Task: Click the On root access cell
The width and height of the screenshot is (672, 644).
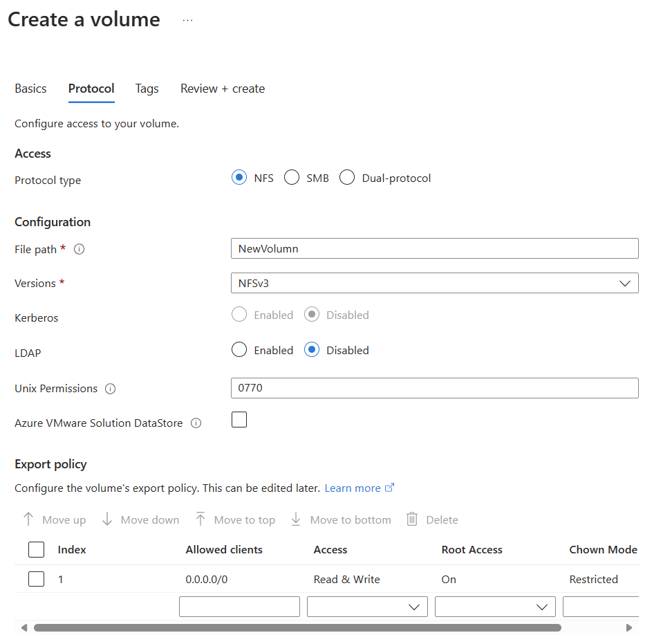Action: click(x=449, y=579)
